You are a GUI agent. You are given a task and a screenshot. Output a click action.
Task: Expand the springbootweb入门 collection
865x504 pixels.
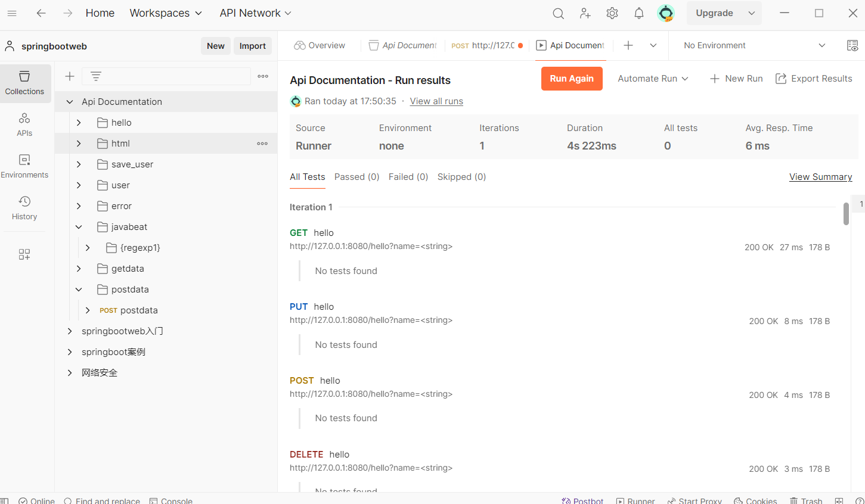[x=70, y=331]
